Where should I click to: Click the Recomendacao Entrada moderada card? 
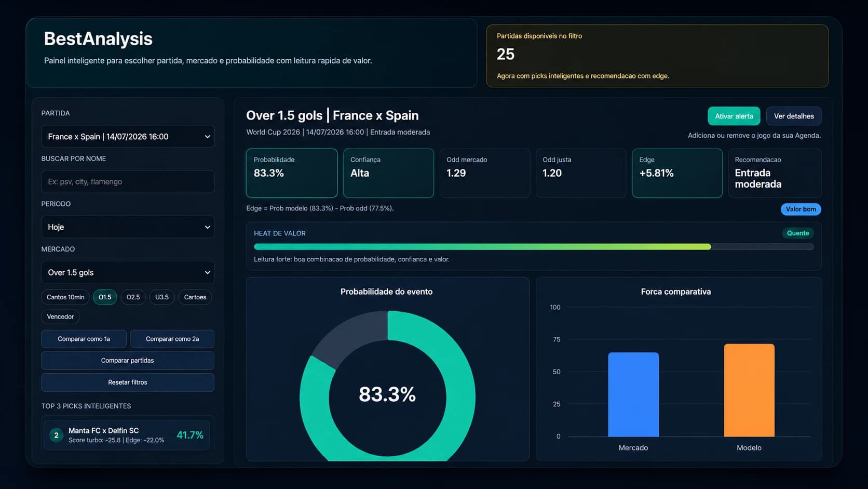[x=775, y=173]
